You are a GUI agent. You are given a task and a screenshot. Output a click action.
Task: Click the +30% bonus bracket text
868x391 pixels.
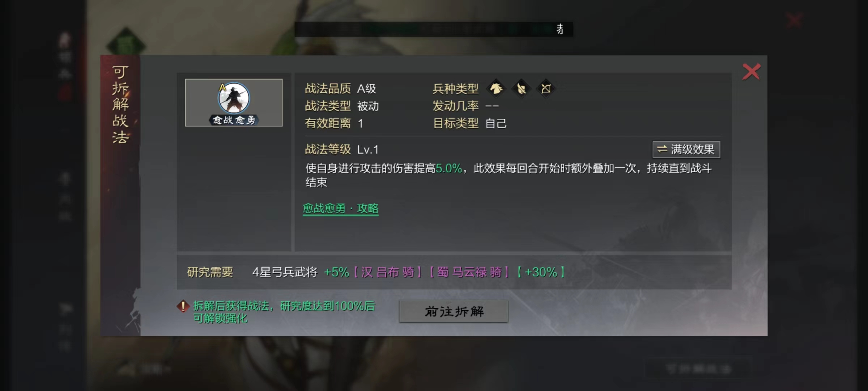tap(541, 272)
